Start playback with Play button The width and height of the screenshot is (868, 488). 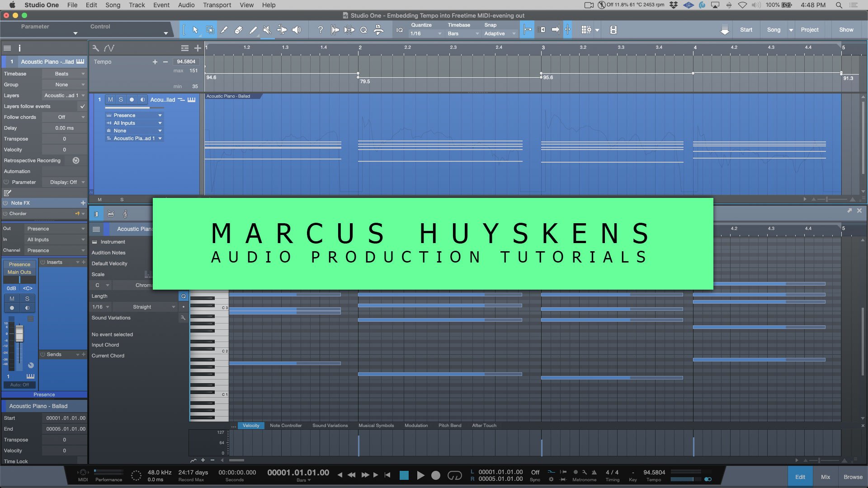coord(420,475)
